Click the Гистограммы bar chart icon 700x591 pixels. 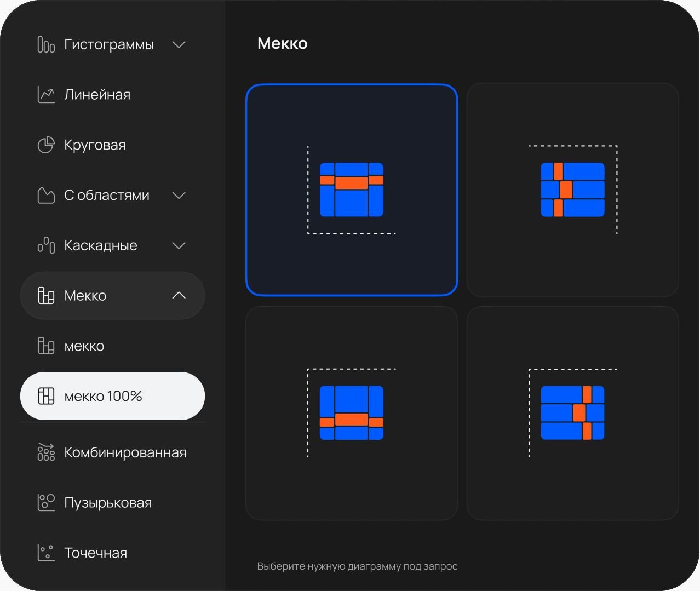(46, 44)
